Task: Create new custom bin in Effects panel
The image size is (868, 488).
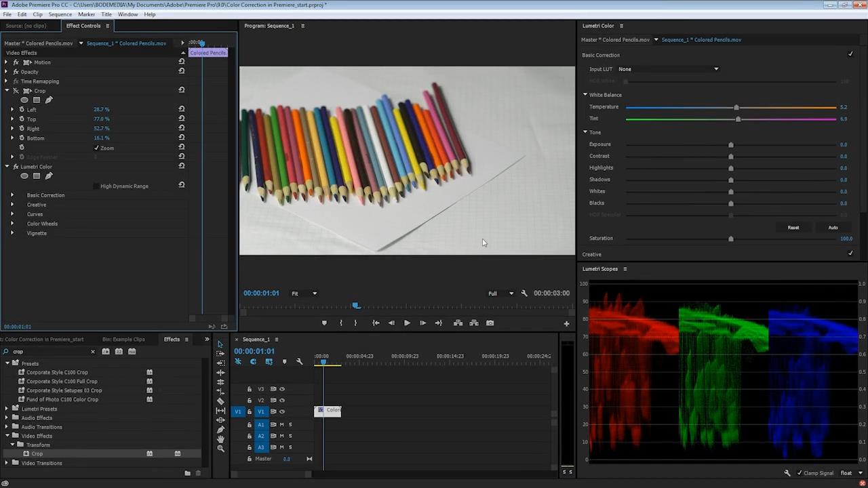Action: pos(187,473)
